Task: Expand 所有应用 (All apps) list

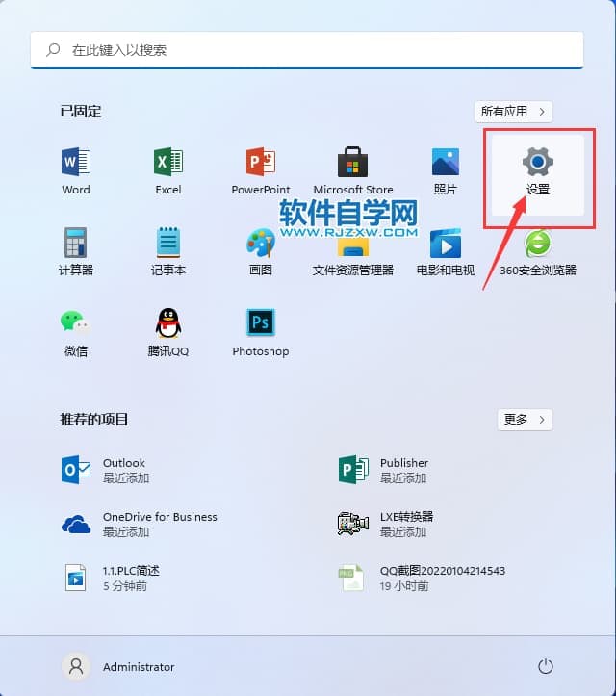Action: point(513,112)
